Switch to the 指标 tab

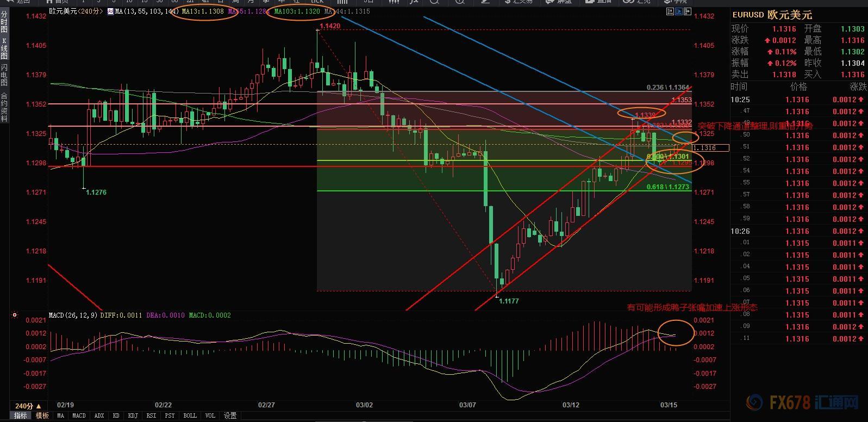[x=20, y=415]
